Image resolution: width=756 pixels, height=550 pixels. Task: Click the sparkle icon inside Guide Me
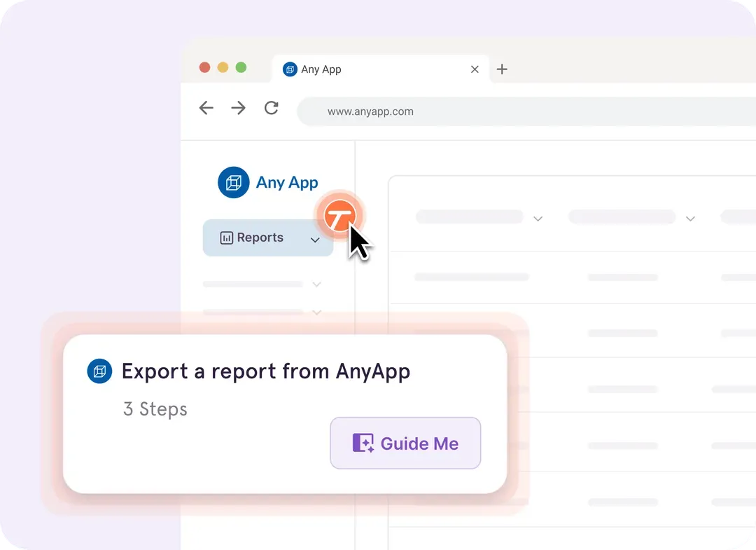(363, 443)
